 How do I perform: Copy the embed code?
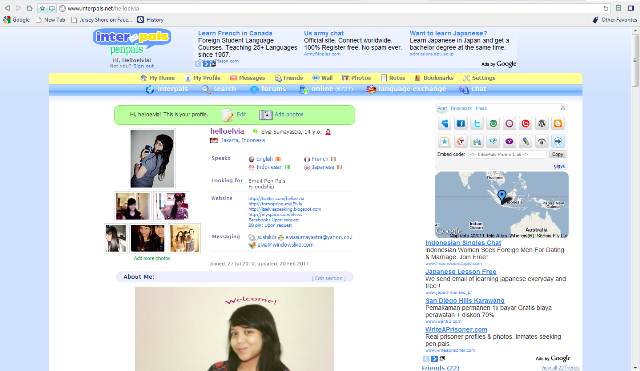(x=557, y=154)
